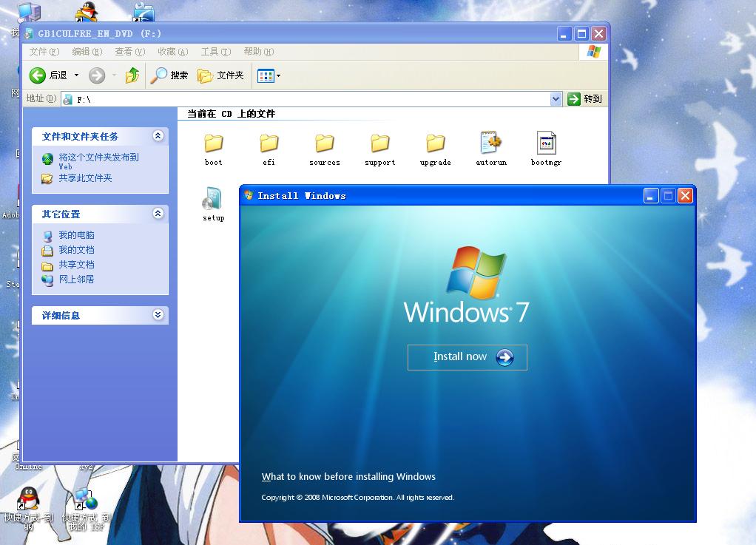This screenshot has height=545, width=756.
Task: Click the Explorer title bar drive icon
Action: click(x=29, y=34)
